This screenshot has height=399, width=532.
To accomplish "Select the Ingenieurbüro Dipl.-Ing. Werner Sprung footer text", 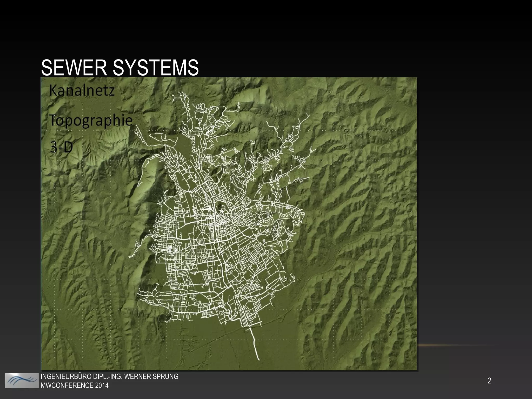I will (x=110, y=376).
